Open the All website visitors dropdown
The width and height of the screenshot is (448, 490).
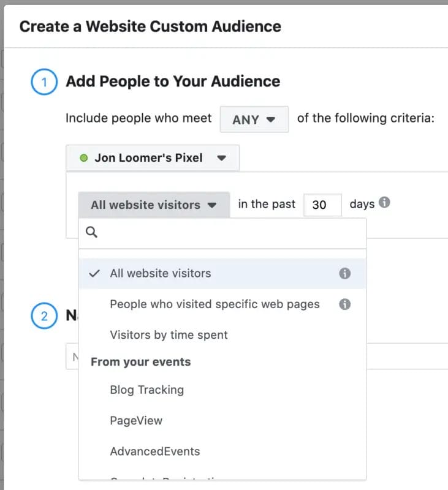click(x=153, y=204)
